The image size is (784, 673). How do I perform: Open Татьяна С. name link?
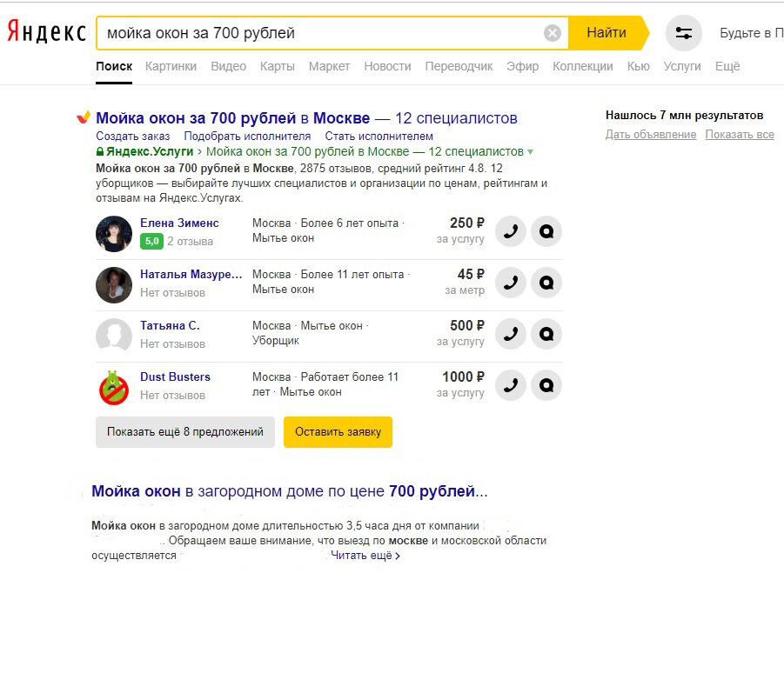click(170, 326)
